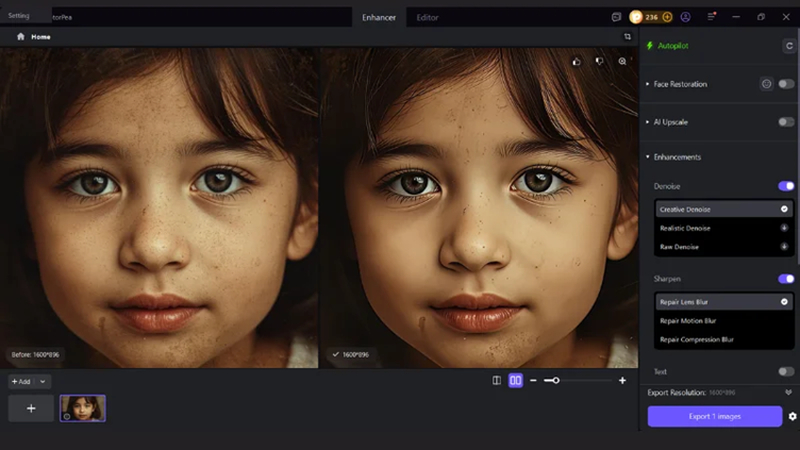The image size is (800, 450).
Task: Zoom out with the minus icon
Action: (533, 381)
